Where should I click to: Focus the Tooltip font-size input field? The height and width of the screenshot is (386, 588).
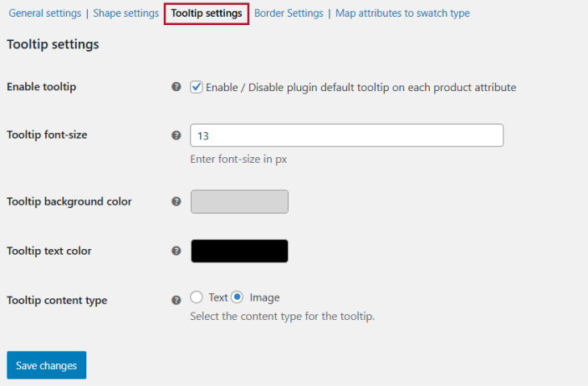tap(346, 135)
